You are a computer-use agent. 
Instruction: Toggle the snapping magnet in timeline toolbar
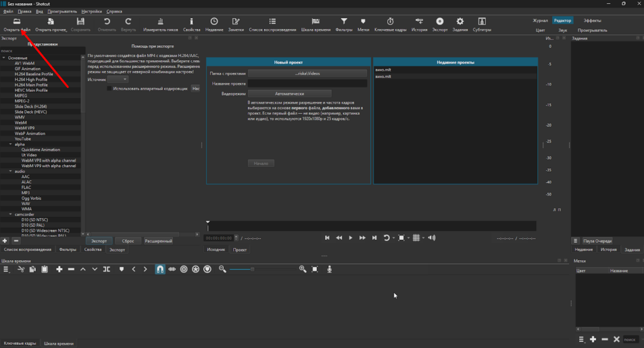(x=160, y=269)
